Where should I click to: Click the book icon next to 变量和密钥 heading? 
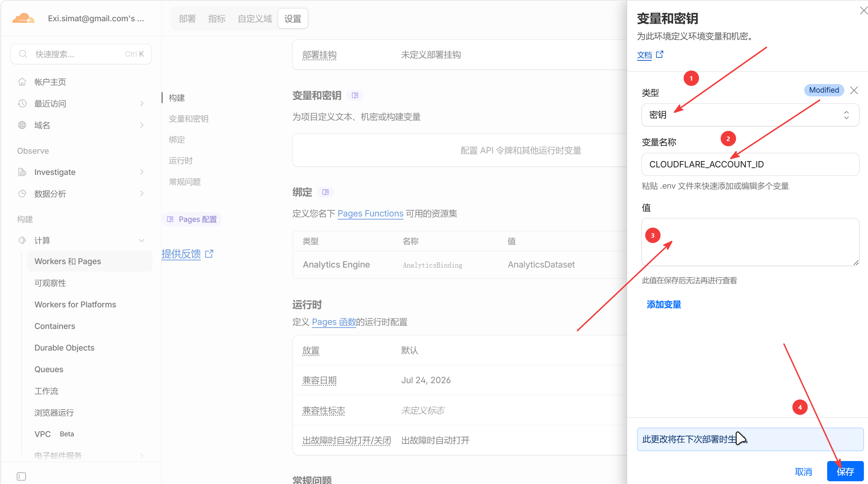coord(355,95)
